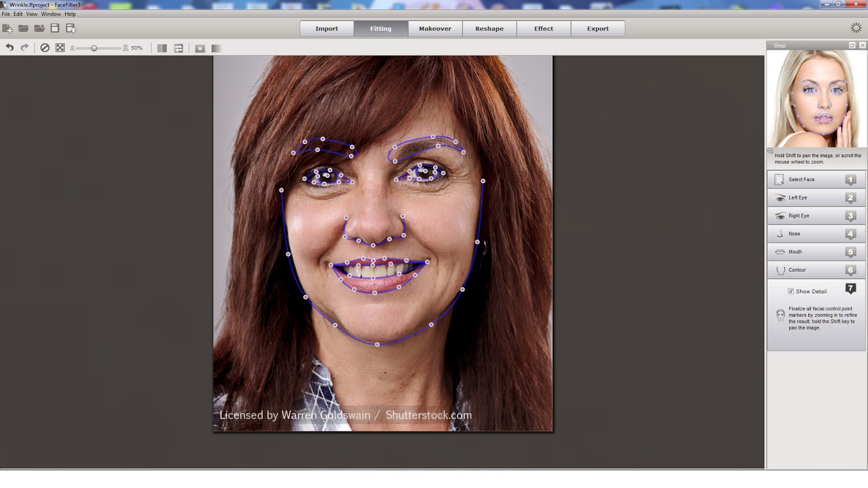
Task: Click the swap arrows view icon
Action: coord(178,48)
